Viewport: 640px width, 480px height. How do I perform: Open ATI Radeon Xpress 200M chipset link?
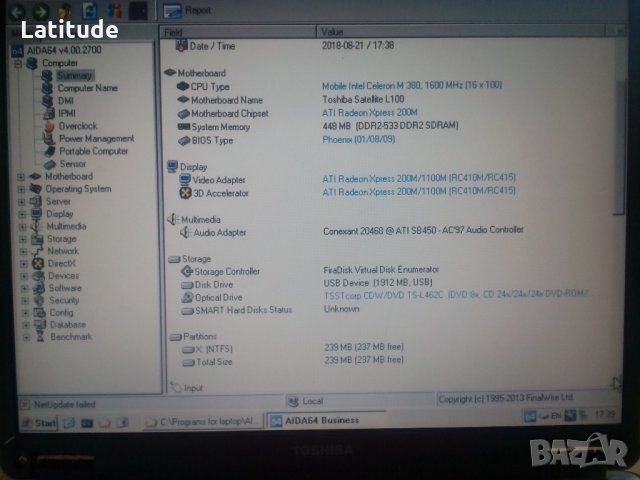click(x=370, y=113)
